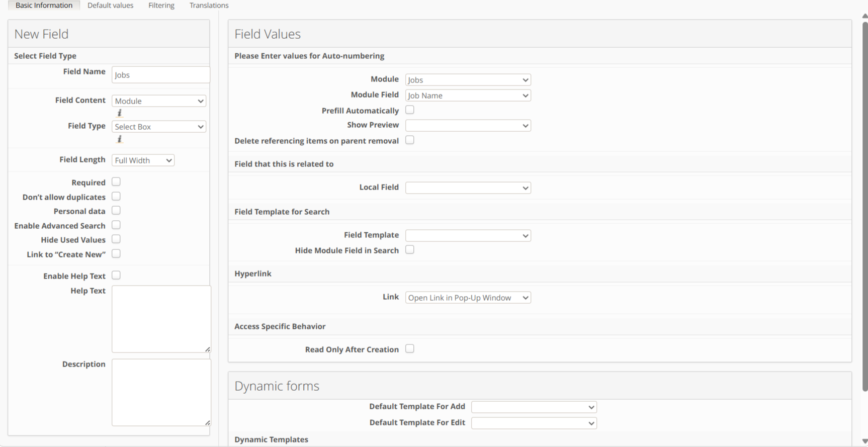Screen dimensions: 868x447
Task: Open the Translations tab
Action: pos(209,5)
